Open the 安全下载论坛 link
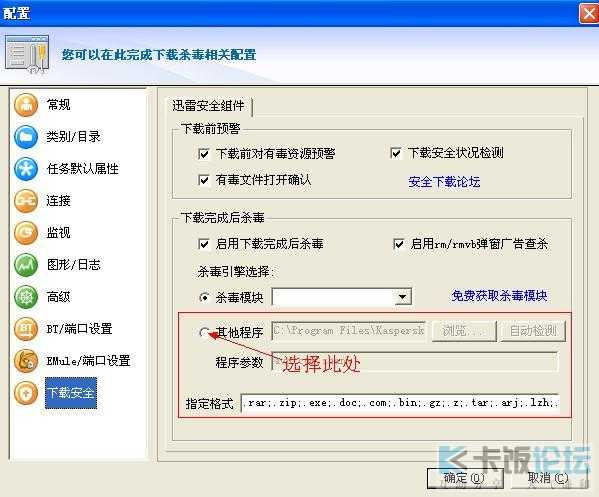This screenshot has width=599, height=497. [444, 182]
